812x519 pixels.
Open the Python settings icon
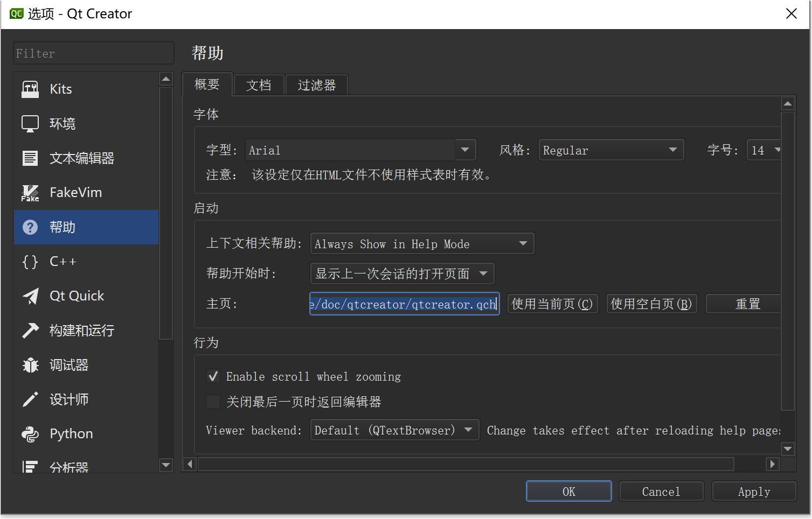[30, 433]
